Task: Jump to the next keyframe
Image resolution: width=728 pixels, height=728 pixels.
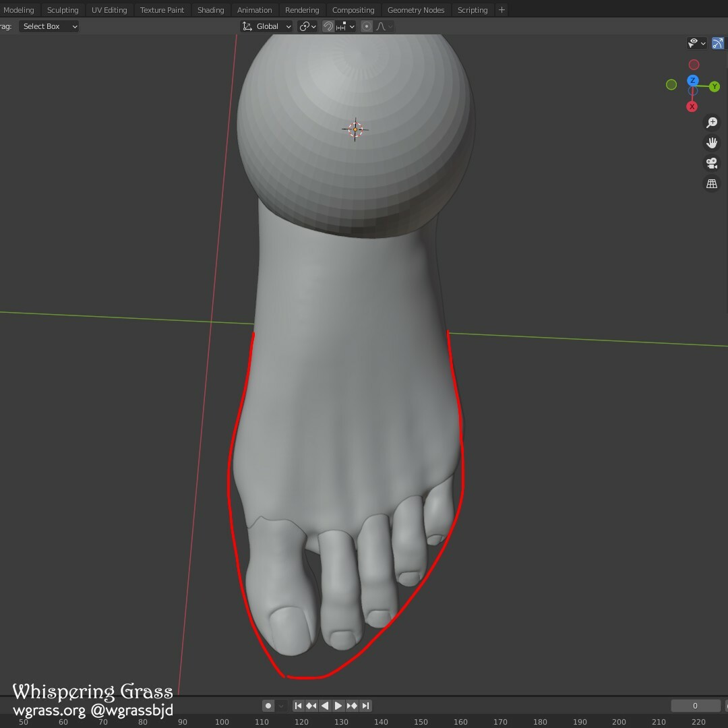Action: [352, 706]
